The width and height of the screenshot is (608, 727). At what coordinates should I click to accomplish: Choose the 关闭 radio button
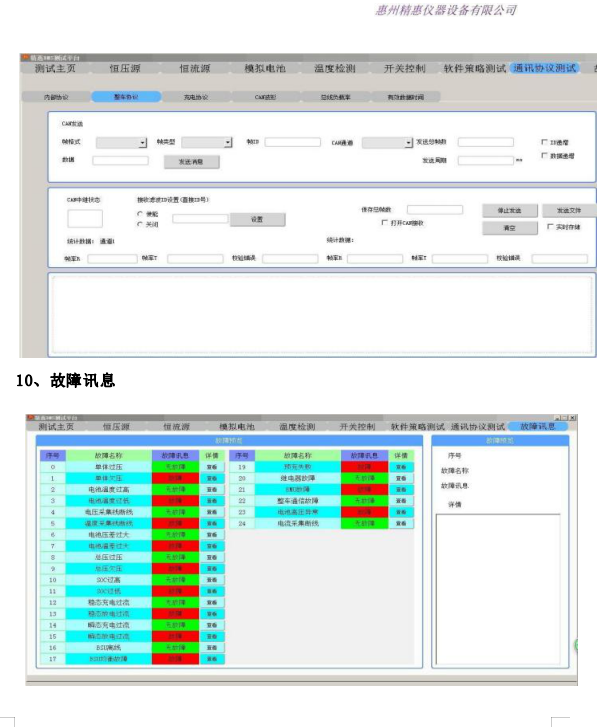click(139, 224)
